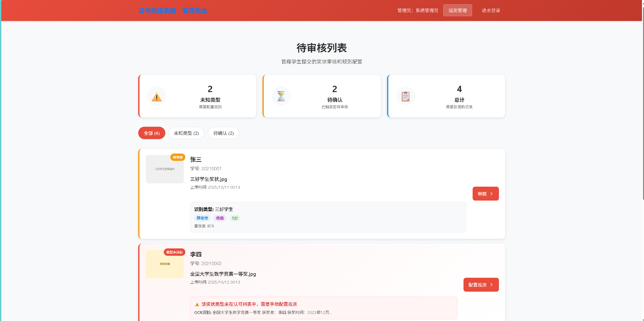The image size is (644, 321).
Task: Click the chevron arrow on the 审核 button
Action: click(492, 194)
